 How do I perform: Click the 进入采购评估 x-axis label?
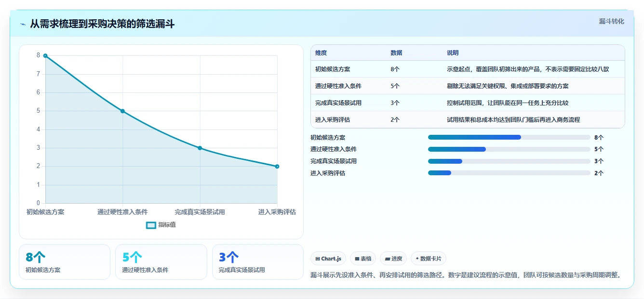pos(277,212)
